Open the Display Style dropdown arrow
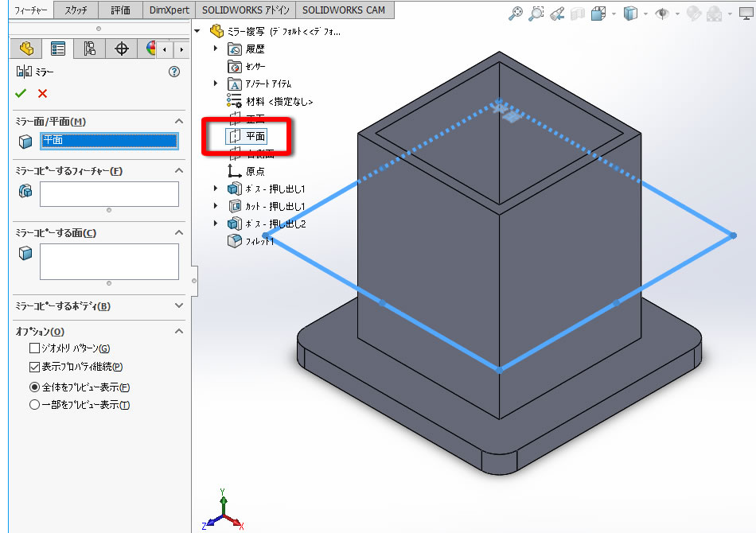756x533 pixels. pyautogui.click(x=645, y=14)
